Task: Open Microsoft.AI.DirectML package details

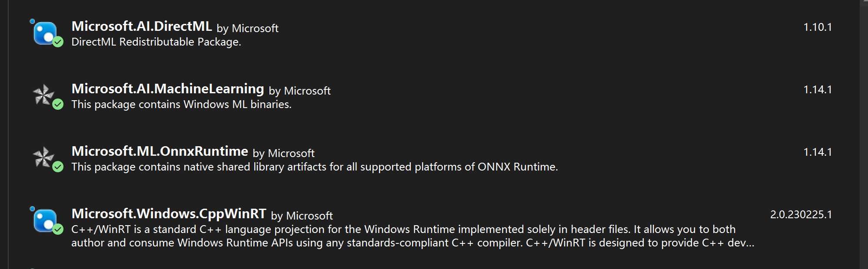Action: click(142, 27)
